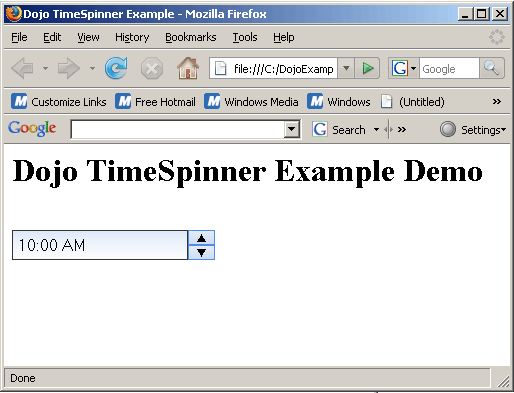Reload the page with the refresh icon
The height and width of the screenshot is (393, 514).
(116, 68)
